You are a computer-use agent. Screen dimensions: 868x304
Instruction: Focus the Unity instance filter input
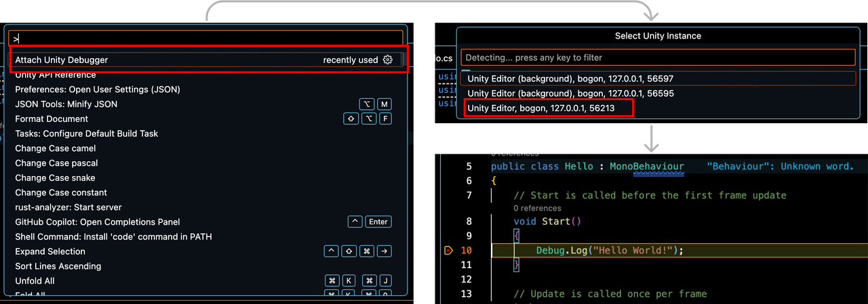657,58
